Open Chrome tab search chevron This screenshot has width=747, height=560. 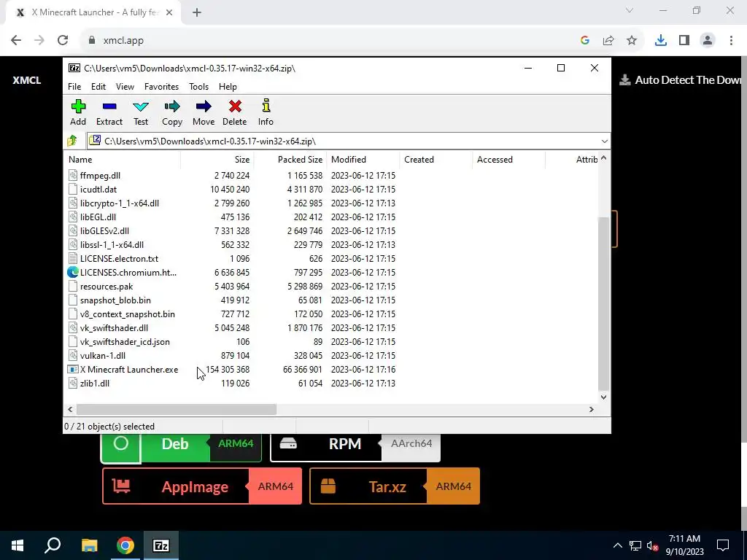(630, 10)
